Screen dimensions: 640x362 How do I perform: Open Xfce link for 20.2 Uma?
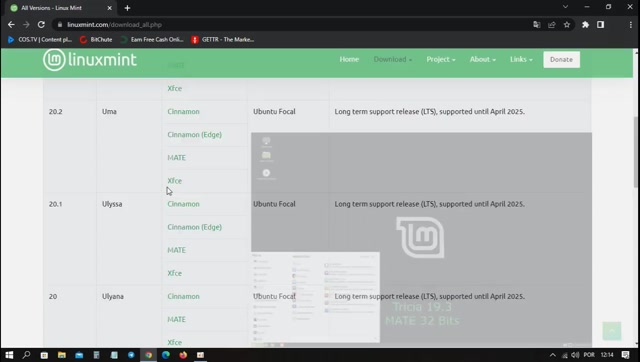175,181
